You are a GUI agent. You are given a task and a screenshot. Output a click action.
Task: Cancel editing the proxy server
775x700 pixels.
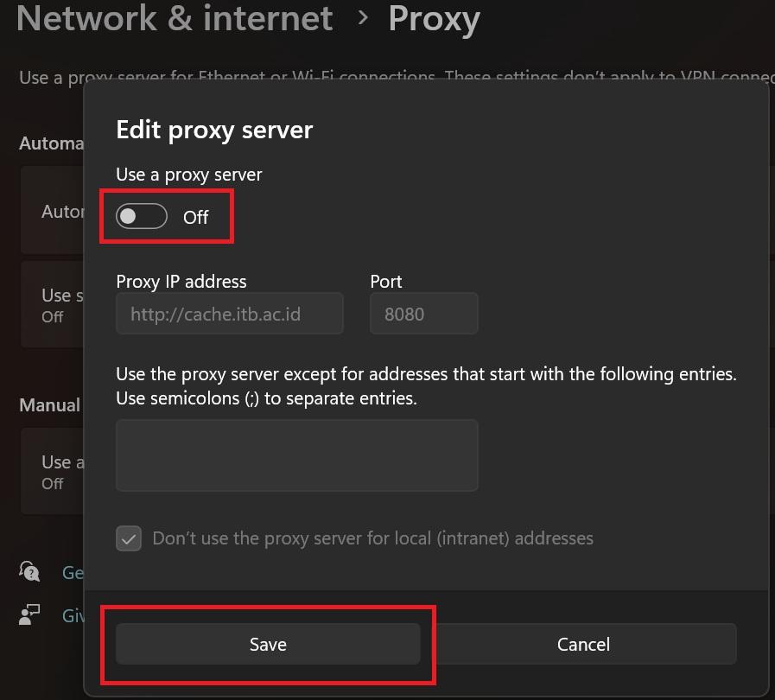point(583,645)
